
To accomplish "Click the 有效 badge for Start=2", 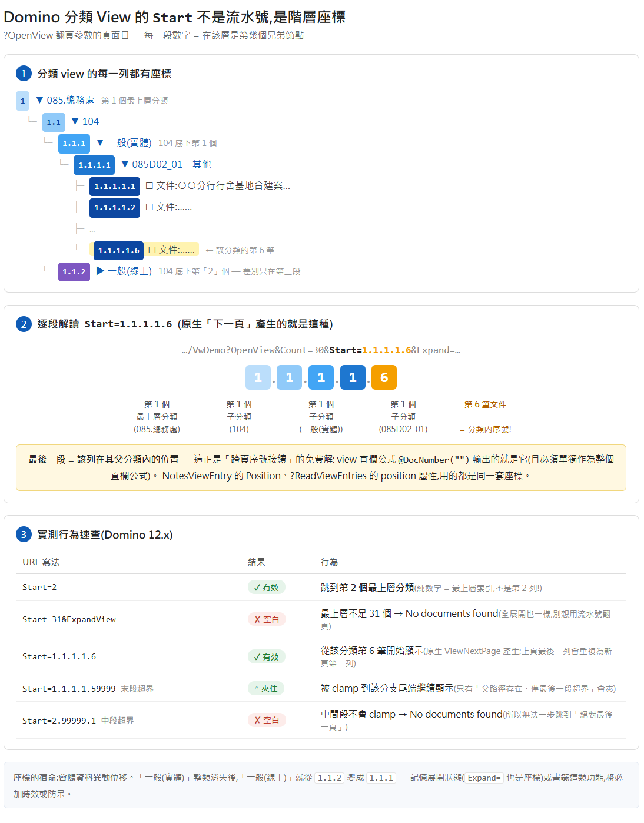I will tap(267, 587).
